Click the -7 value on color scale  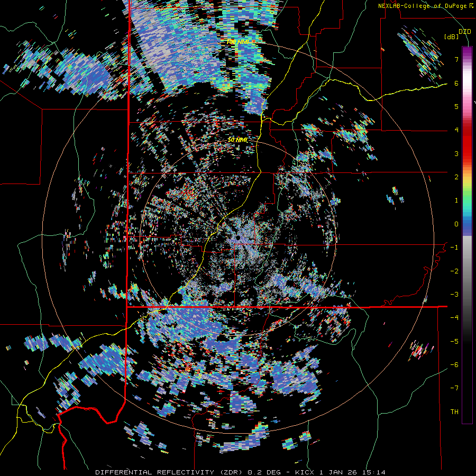tap(454, 388)
